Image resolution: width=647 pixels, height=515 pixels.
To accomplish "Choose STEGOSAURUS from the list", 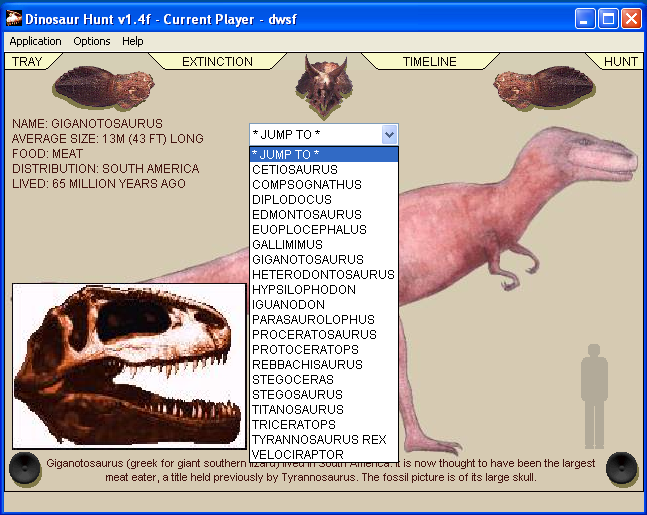I will tap(324, 395).
